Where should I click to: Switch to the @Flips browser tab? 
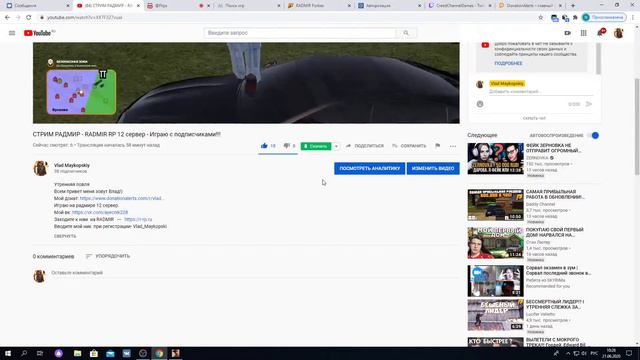(178, 6)
